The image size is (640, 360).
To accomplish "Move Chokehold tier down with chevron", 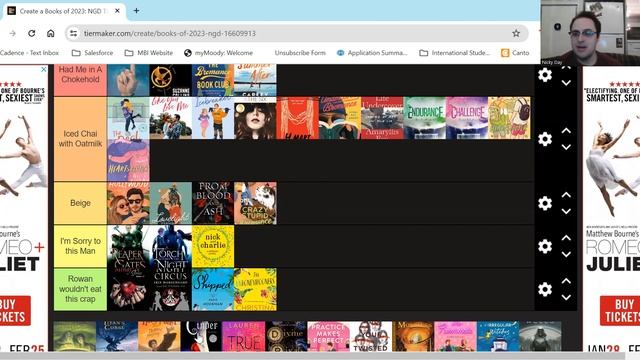I will point(566,83).
